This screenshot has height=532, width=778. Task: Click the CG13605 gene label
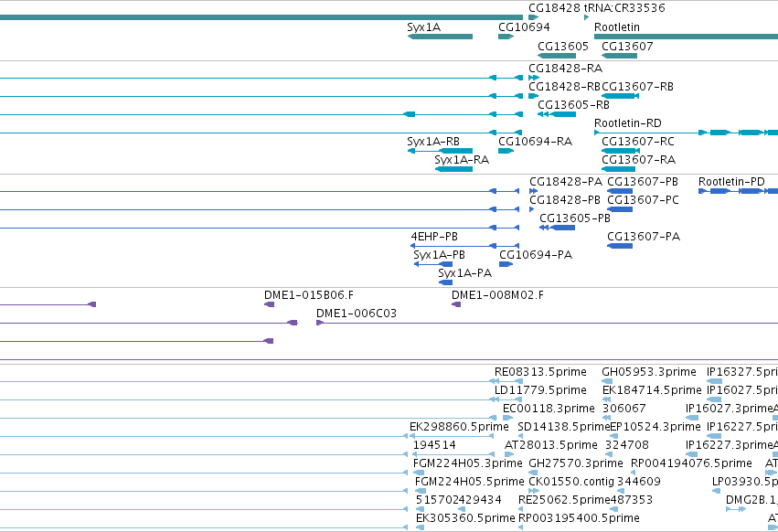click(563, 46)
